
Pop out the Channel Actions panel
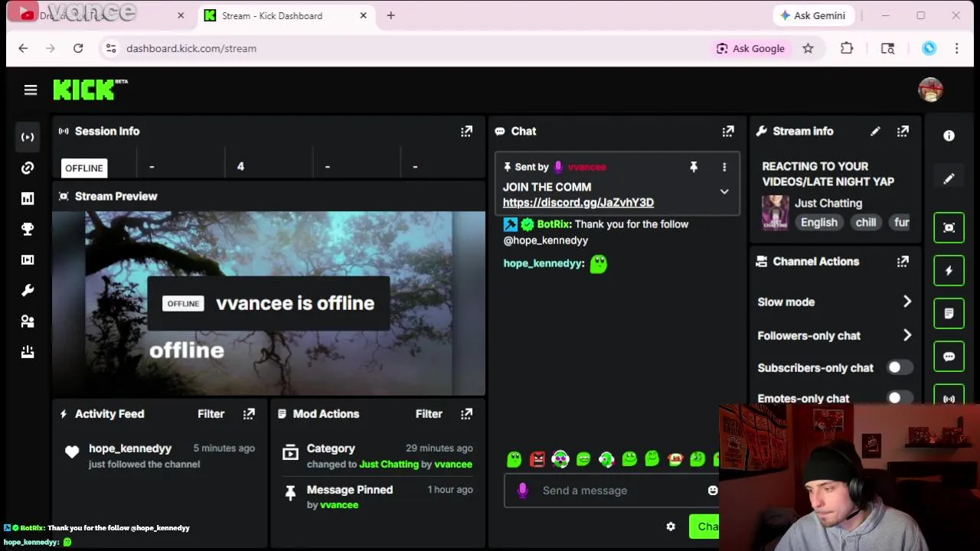903,262
